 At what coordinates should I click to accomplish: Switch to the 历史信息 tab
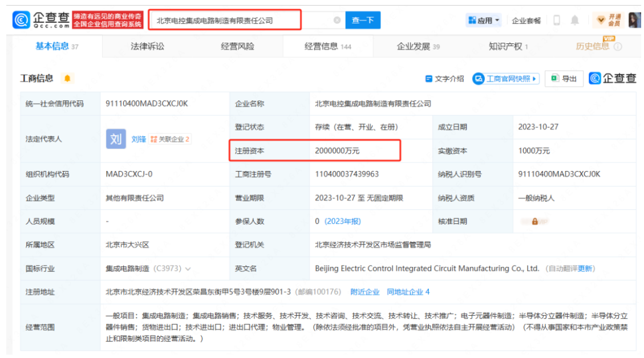[x=592, y=46]
